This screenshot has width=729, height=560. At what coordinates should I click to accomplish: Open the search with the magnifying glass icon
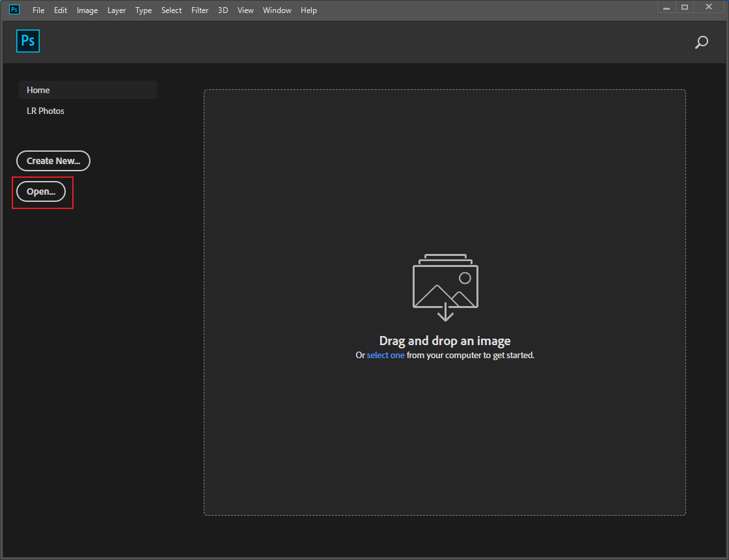tap(702, 42)
